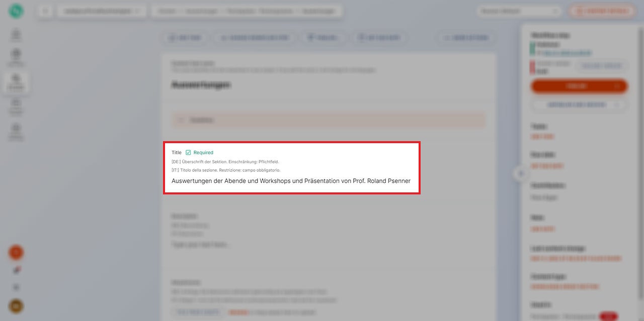Screen dimensions: 644x321
Task: Click the Title text input field
Action: (291, 181)
